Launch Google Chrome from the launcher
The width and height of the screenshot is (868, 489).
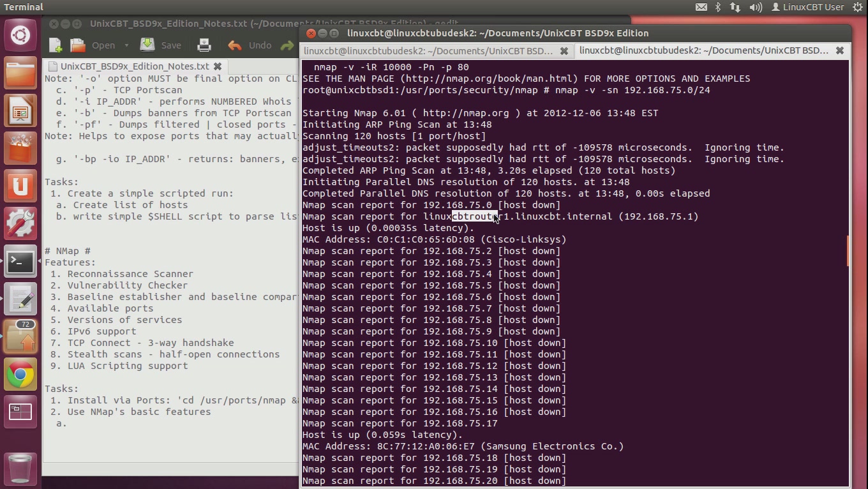20,374
